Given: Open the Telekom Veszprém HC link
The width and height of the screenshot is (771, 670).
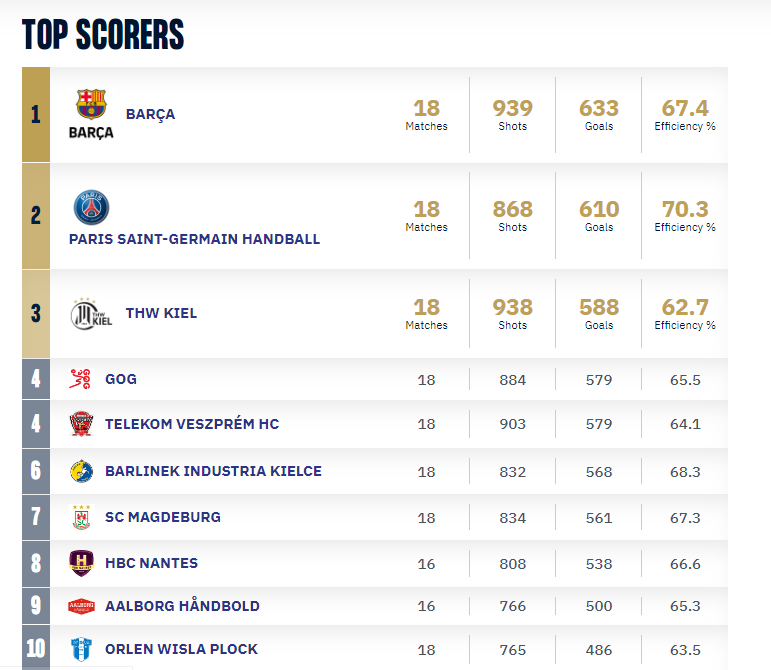Looking at the screenshot, I should coord(192,424).
